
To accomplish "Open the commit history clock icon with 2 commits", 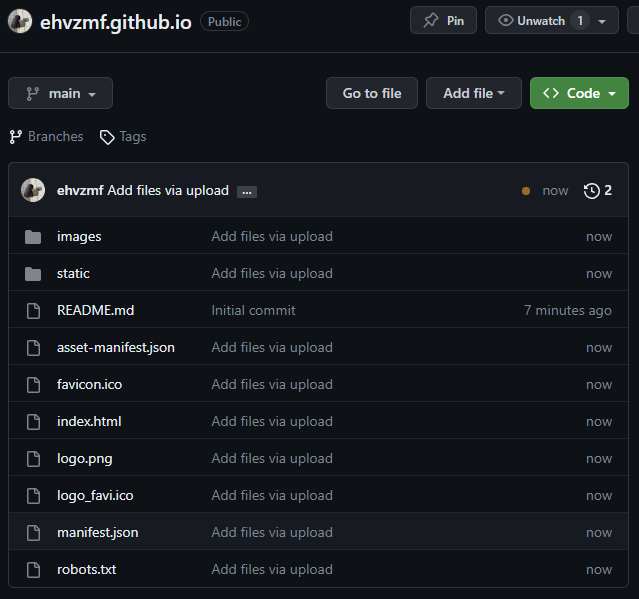I will (x=597, y=190).
